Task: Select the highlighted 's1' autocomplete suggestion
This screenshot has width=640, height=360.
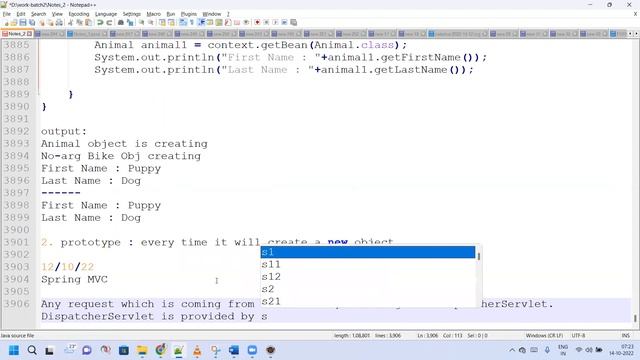Action: coord(367,252)
